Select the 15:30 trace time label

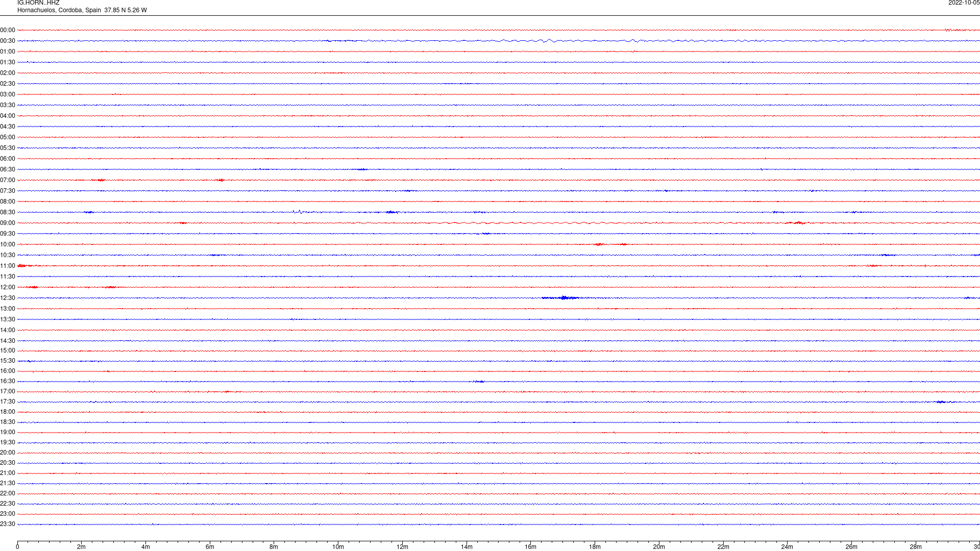[8, 361]
